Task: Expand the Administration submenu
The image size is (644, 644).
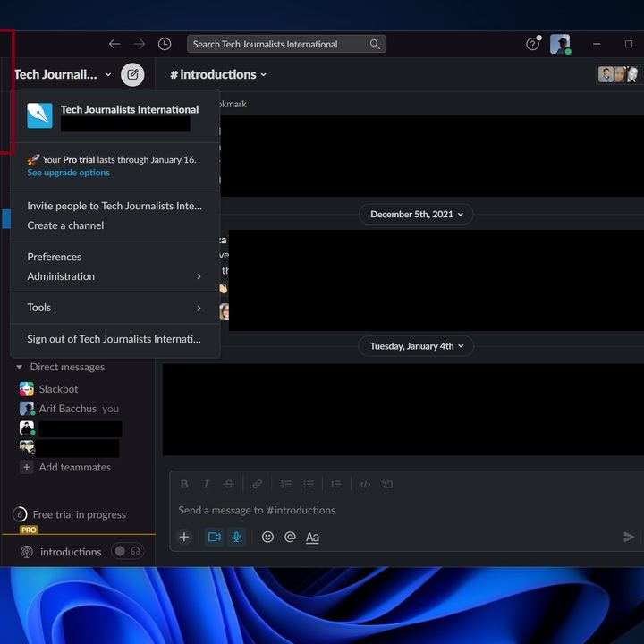Action: (x=114, y=276)
